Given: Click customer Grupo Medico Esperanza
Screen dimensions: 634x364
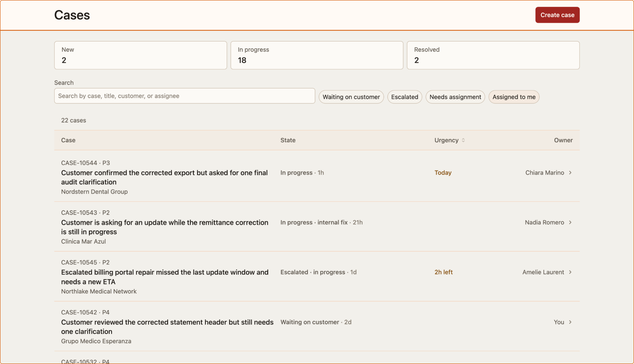Looking at the screenshot, I should click(96, 341).
